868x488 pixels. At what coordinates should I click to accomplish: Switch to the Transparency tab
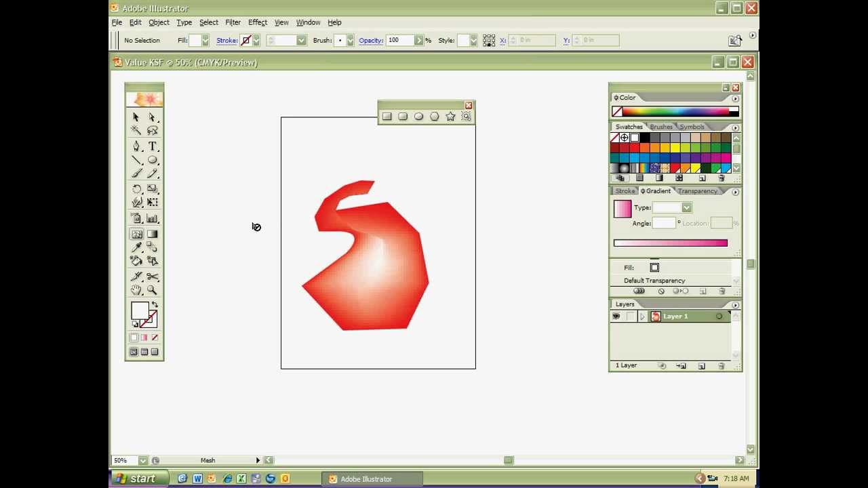(x=697, y=191)
